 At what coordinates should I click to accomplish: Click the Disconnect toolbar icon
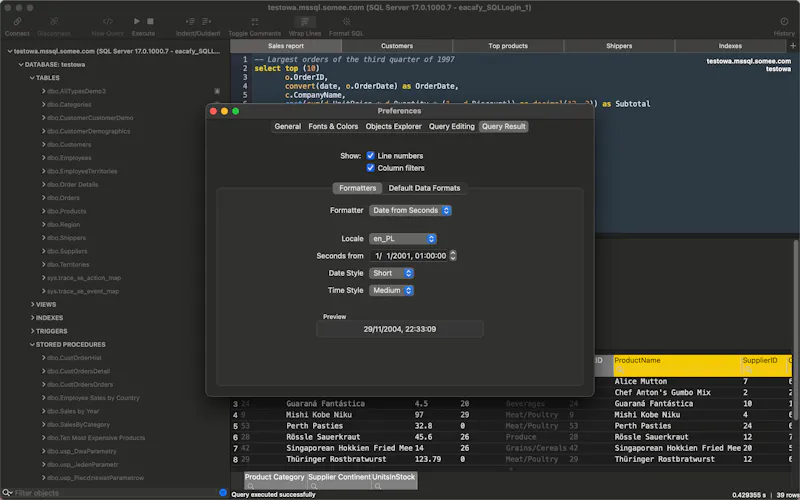(54, 21)
